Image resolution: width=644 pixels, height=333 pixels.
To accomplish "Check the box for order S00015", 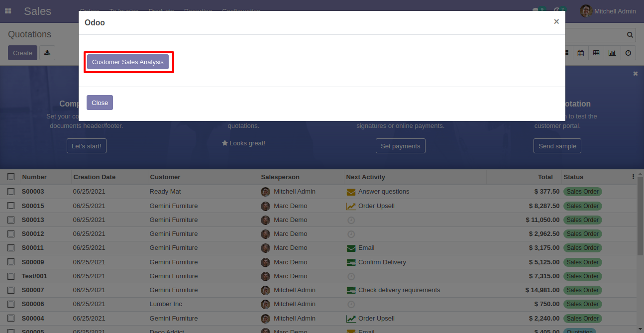I will (x=11, y=206).
